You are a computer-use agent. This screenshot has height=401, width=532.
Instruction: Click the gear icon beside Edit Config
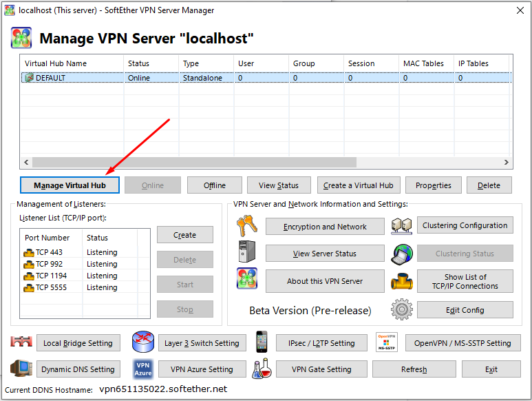pyautogui.click(x=402, y=309)
